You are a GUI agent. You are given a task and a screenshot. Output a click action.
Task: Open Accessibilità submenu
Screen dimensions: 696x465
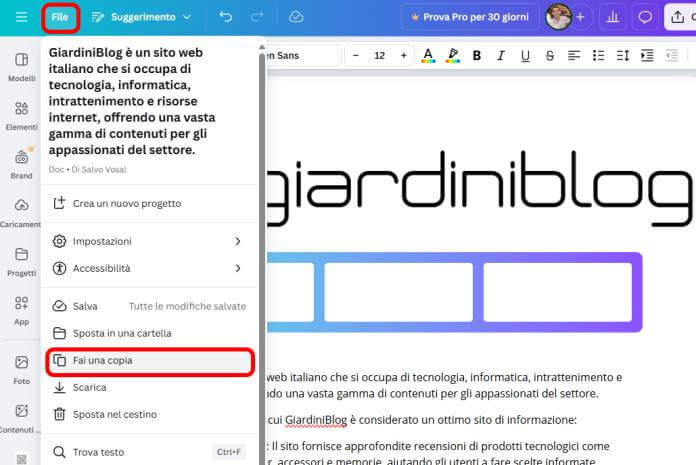(x=150, y=268)
